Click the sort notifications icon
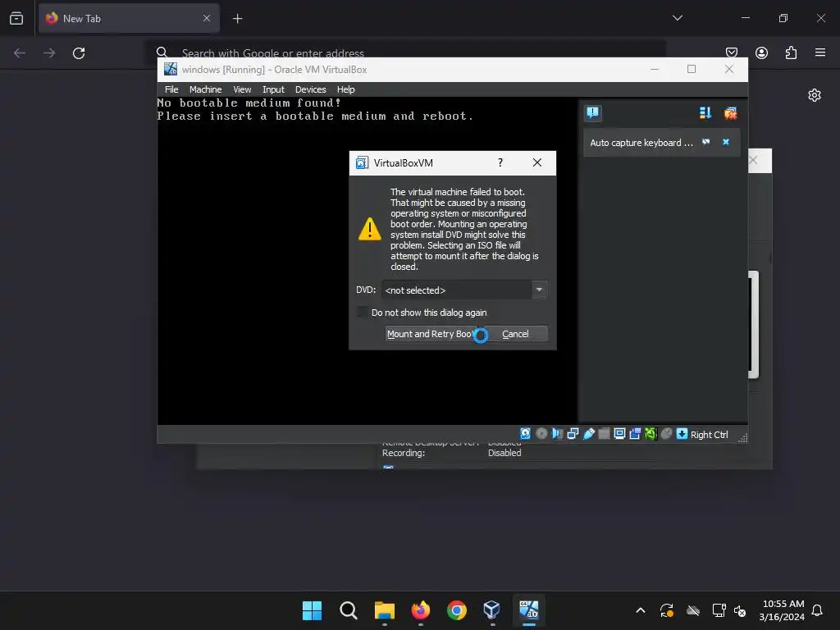Viewport: 840px width, 630px height. pyautogui.click(x=705, y=113)
